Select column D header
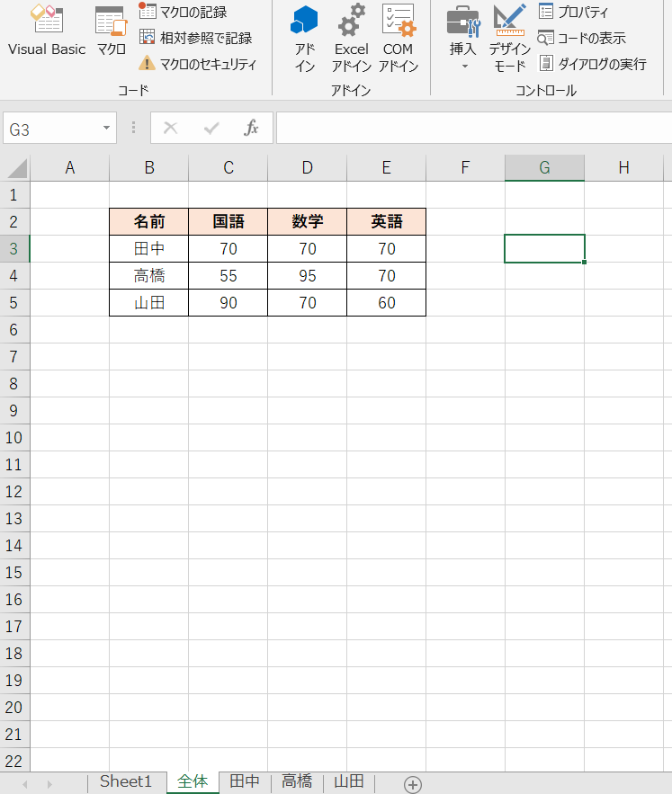Viewport: 672px width, 794px height. pyautogui.click(x=307, y=167)
